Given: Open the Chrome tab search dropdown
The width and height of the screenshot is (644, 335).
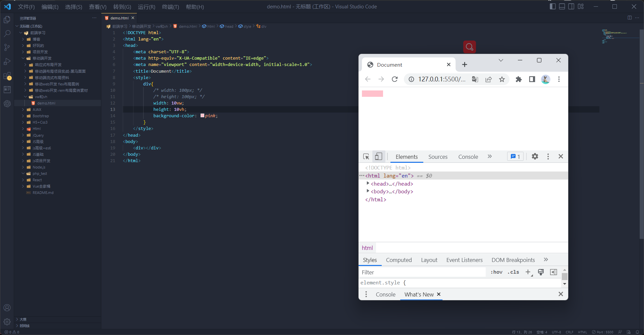Looking at the screenshot, I should [x=501, y=60].
